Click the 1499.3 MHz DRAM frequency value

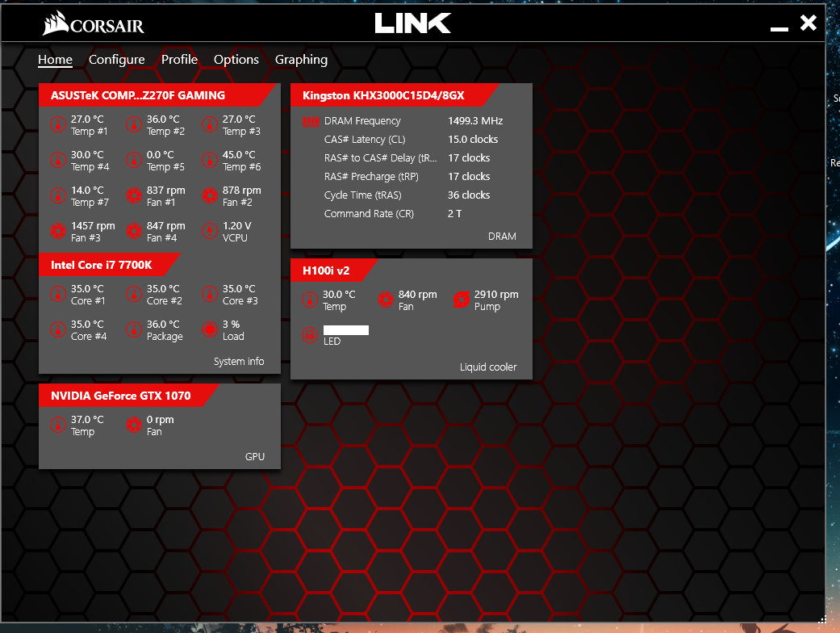click(475, 121)
